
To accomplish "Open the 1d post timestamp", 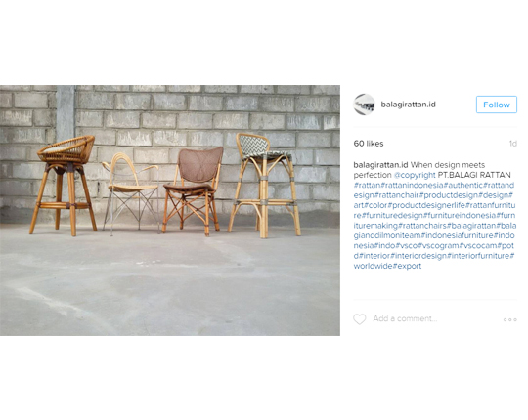I will point(513,144).
